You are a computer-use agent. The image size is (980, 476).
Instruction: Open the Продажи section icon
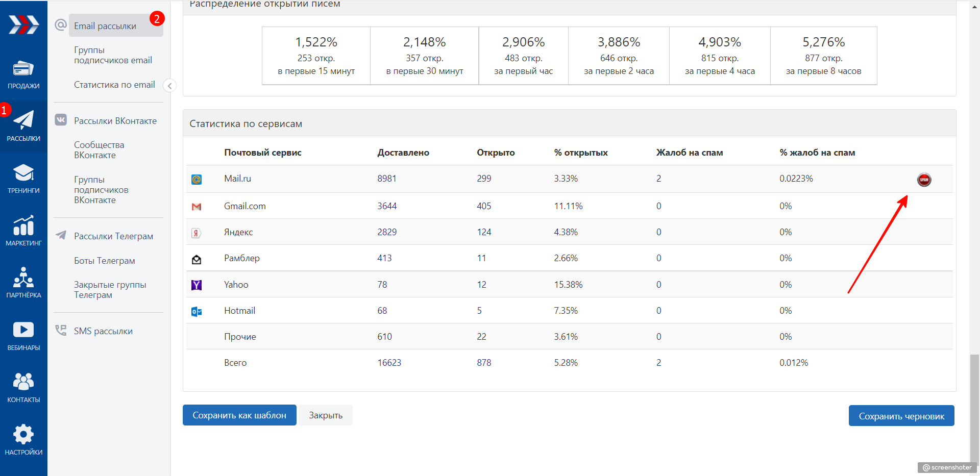point(23,68)
